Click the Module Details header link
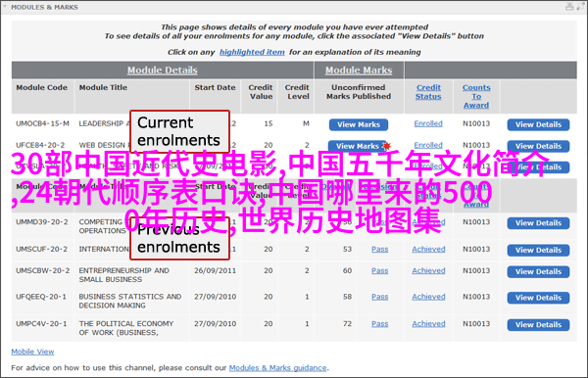 (x=163, y=71)
